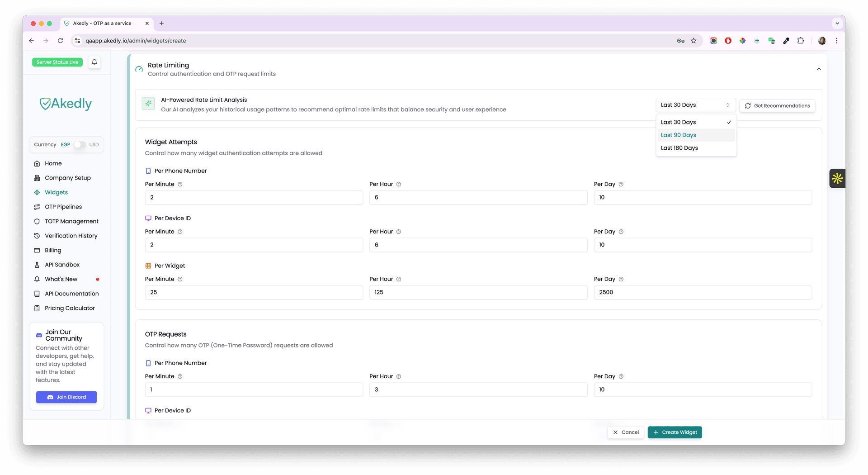Open the Widgets section in sidebar
This screenshot has width=868, height=475.
[x=57, y=192]
